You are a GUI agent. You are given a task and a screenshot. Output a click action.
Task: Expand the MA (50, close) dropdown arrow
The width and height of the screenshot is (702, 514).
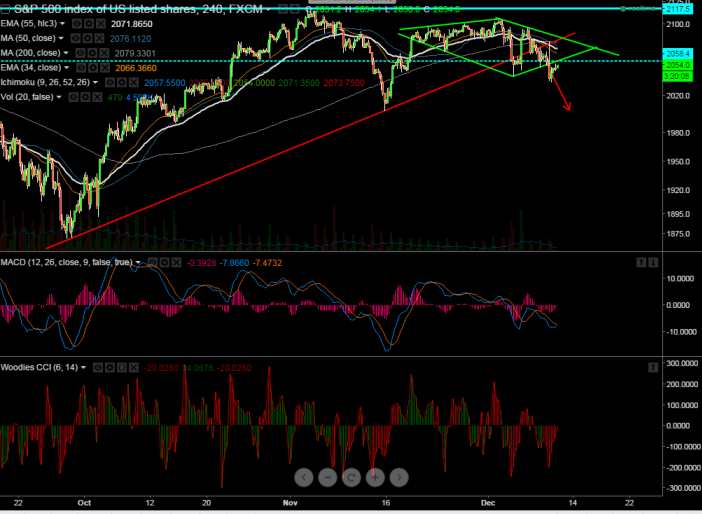point(61,39)
